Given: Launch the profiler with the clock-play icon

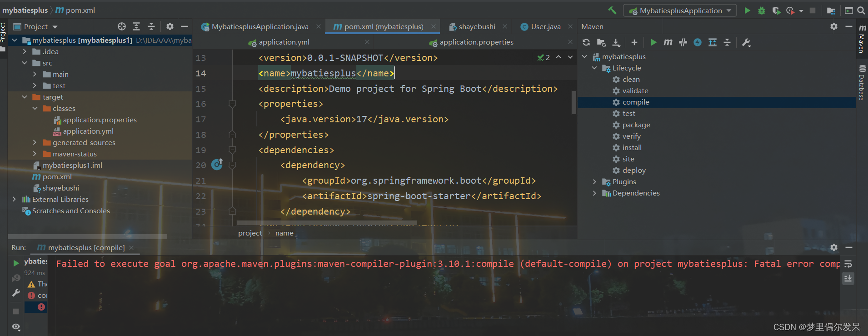Looking at the screenshot, I should [790, 10].
